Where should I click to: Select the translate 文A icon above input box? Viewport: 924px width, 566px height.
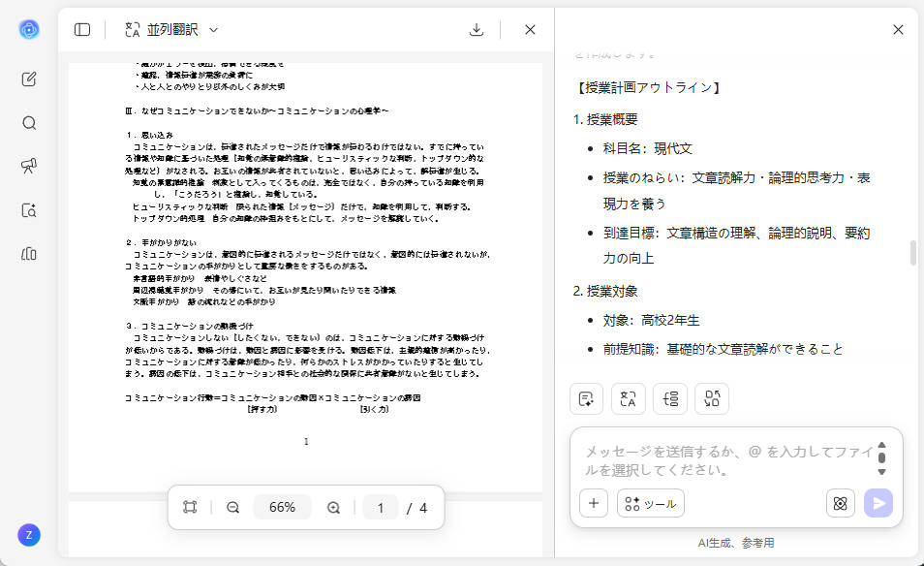click(628, 398)
